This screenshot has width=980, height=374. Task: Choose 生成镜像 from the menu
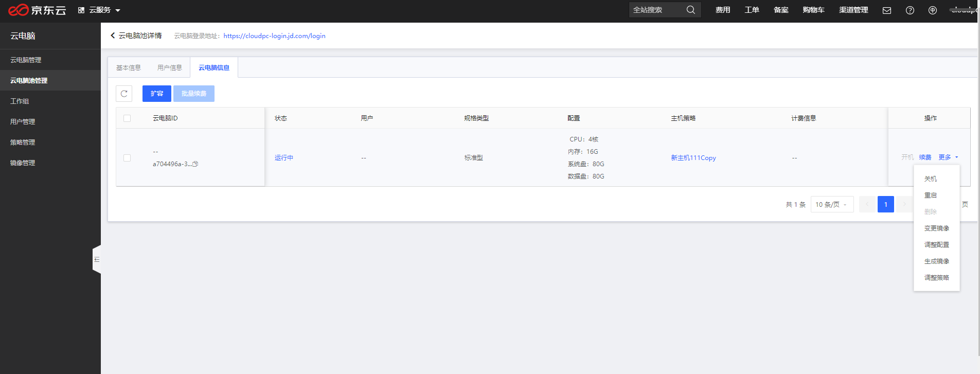tap(936, 261)
